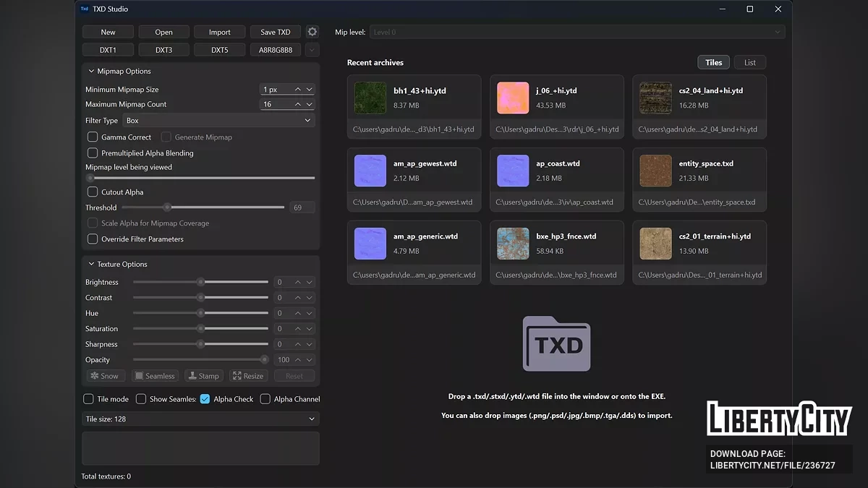This screenshot has height=488, width=868.
Task: Select the Tiles view tab
Action: 713,63
